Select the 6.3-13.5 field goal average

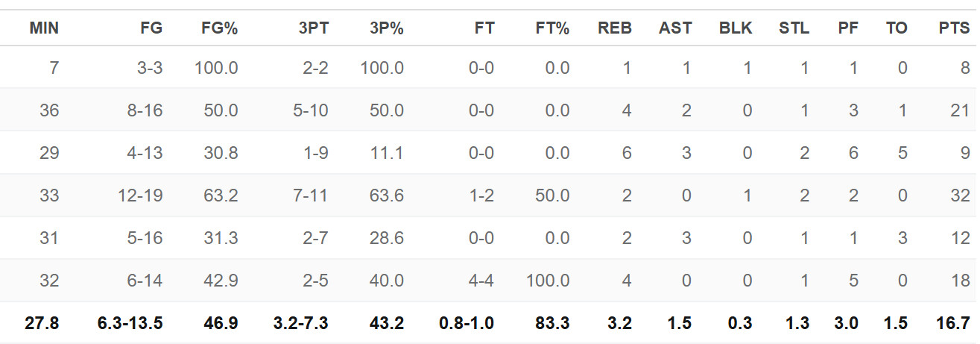[x=130, y=323]
